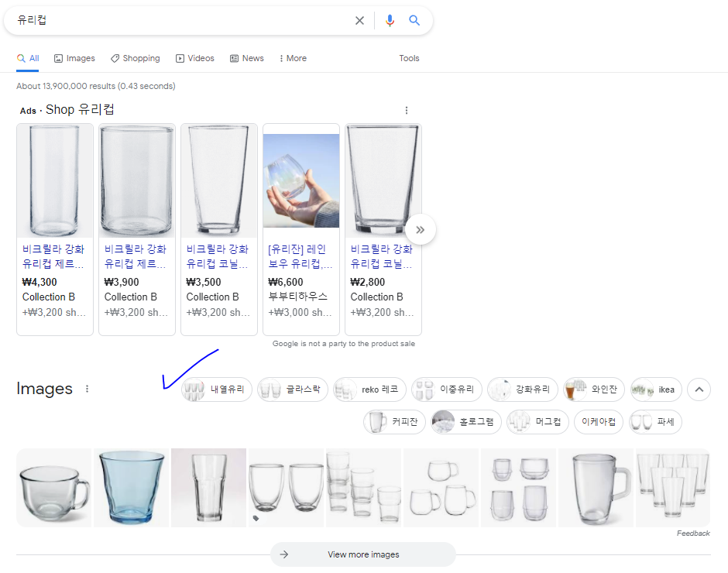Click the ₩2,800 glass product image
Image resolution: width=728 pixels, height=573 pixels.
(x=383, y=180)
